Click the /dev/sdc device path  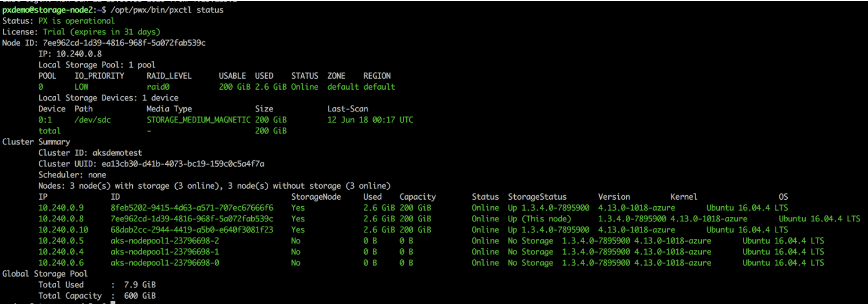coord(92,120)
